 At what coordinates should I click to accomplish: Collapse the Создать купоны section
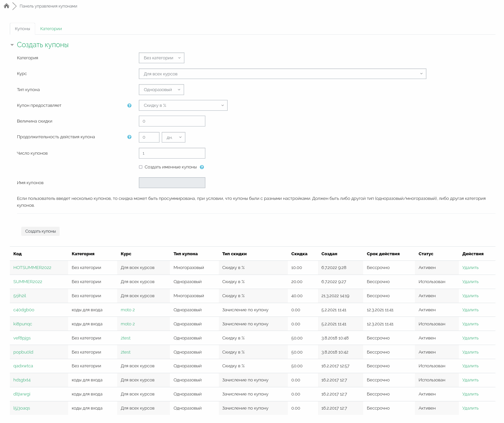click(12, 45)
